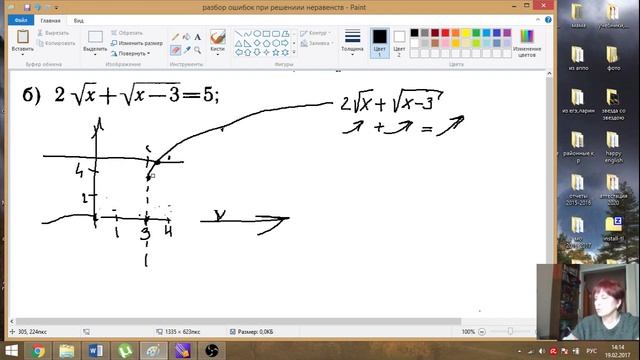Click the Paste (Вставить) clipboard icon
The width and height of the screenshot is (640, 360).
click(x=23, y=37)
